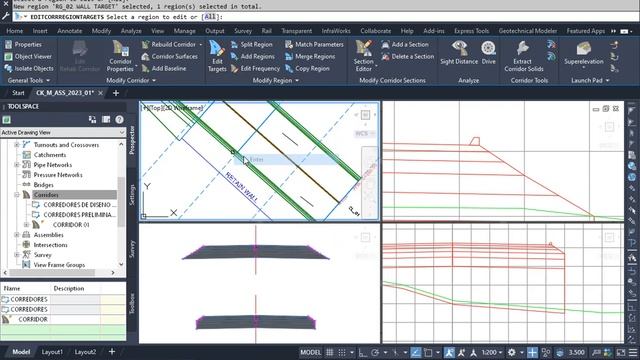The image size is (640, 360).
Task: Switch to the Geotechnical Modeler tab
Action: 528,31
